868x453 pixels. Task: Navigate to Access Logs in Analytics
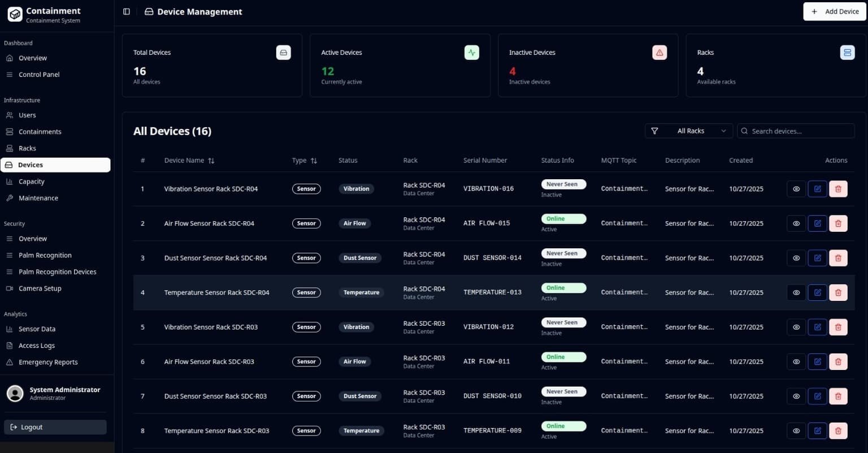pyautogui.click(x=37, y=345)
